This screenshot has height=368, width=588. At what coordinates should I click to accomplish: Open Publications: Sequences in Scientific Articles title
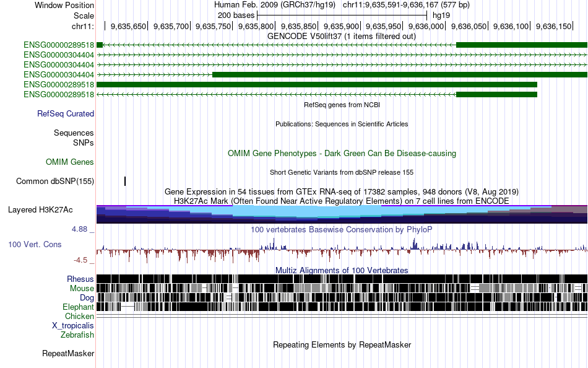[x=342, y=125]
